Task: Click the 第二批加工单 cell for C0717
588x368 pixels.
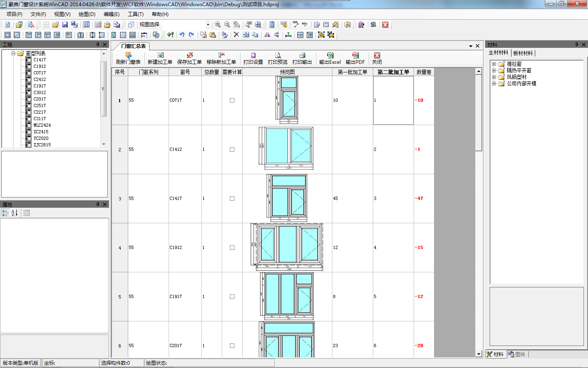Action: [x=393, y=100]
